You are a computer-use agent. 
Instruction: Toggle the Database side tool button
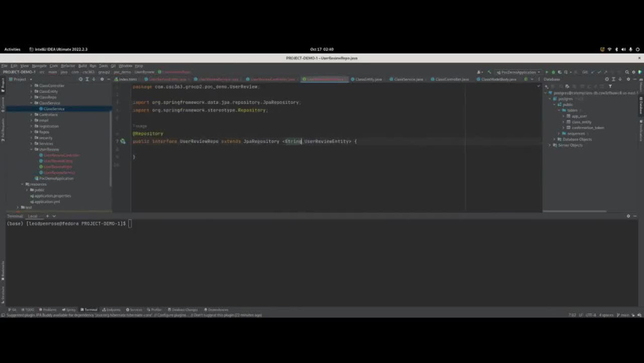tap(641, 106)
